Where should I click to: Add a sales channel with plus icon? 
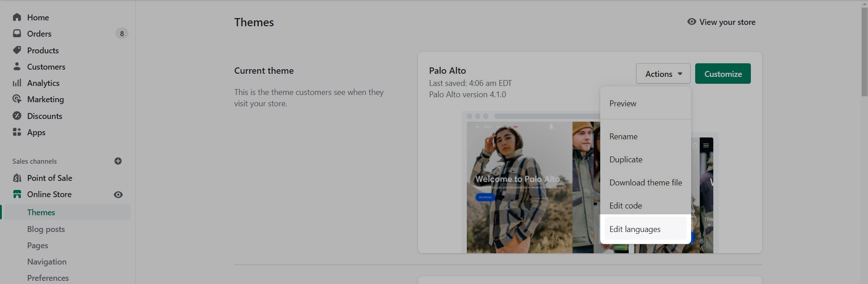point(118,161)
